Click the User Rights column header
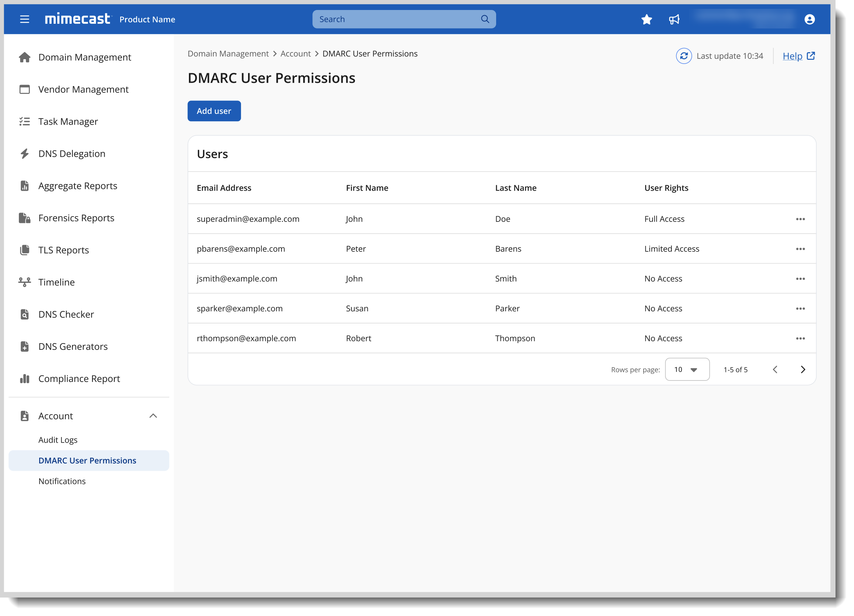 (x=666, y=188)
